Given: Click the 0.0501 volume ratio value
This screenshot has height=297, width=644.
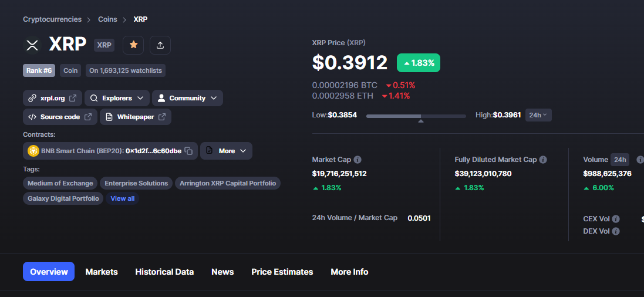Looking at the screenshot, I should point(419,218).
